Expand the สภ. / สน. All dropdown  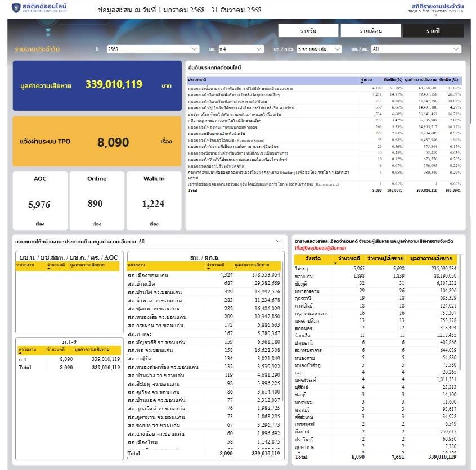click(417, 49)
